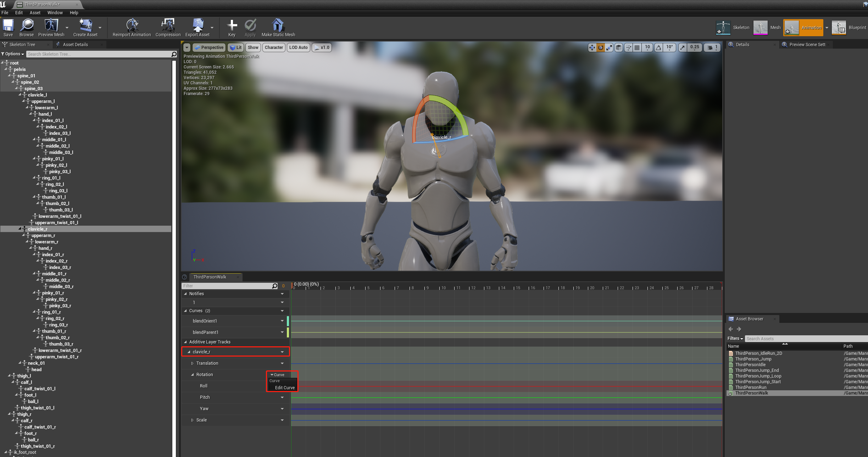The height and width of the screenshot is (457, 868).
Task: Click the Perspective viewport button
Action: [x=209, y=48]
